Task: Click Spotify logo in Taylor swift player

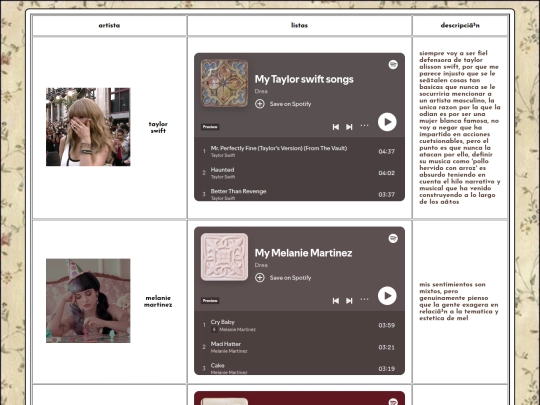Action: [393, 64]
